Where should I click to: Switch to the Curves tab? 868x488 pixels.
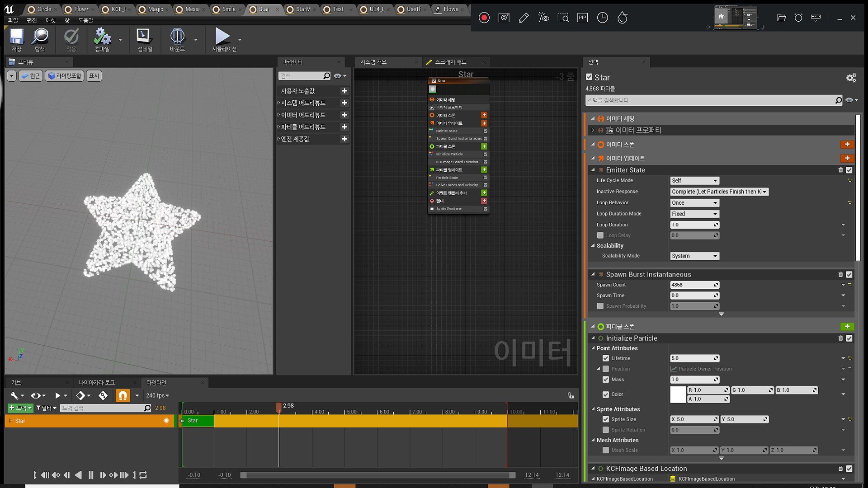[x=16, y=383]
